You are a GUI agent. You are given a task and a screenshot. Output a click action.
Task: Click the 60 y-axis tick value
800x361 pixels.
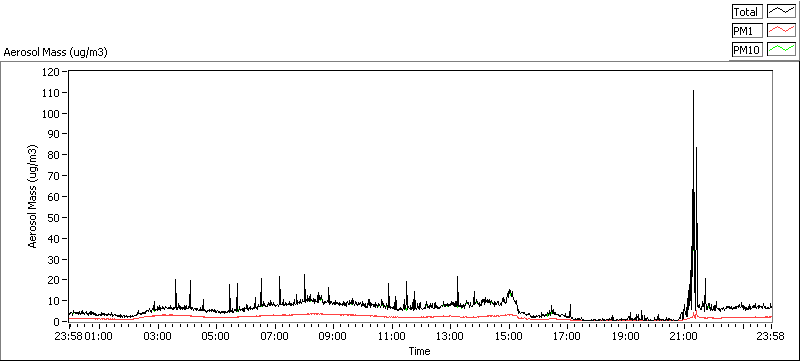click(55, 197)
